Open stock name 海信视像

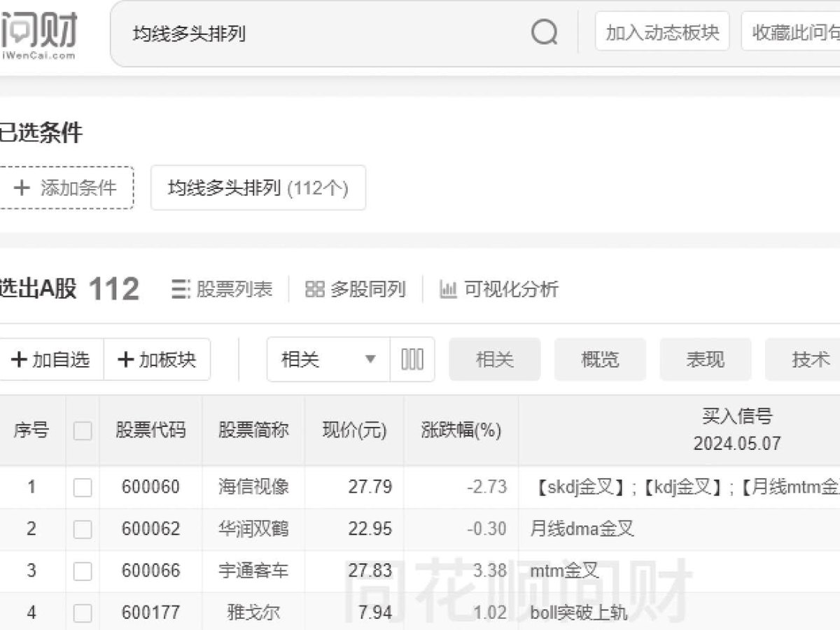click(x=253, y=487)
